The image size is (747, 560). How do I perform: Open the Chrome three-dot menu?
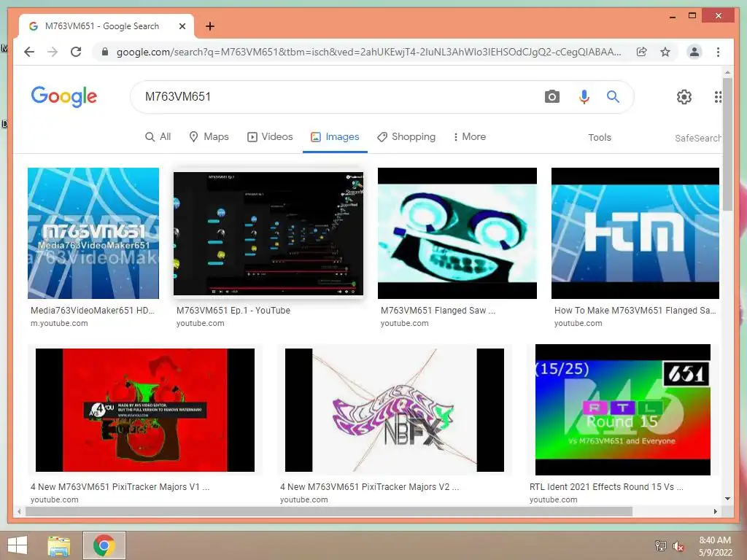click(718, 52)
